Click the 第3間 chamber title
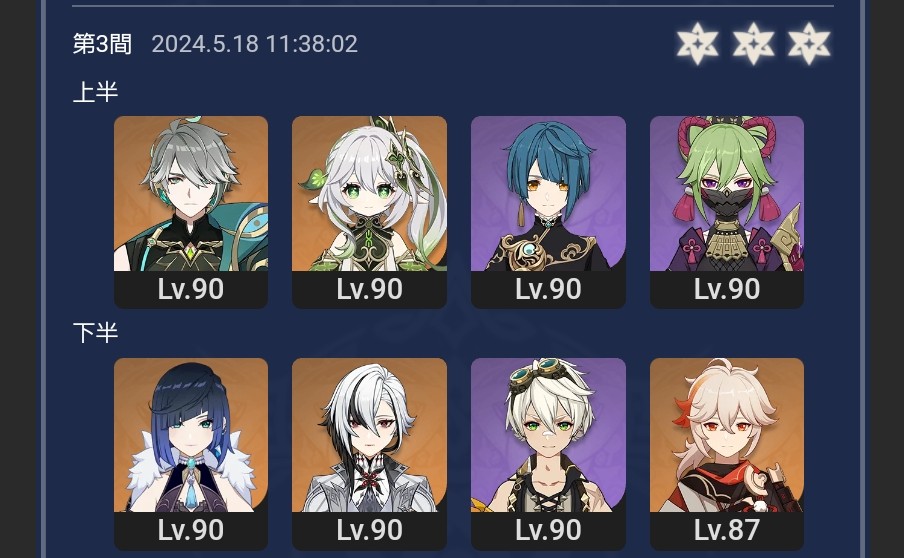The width and height of the screenshot is (904, 558). pyautogui.click(x=103, y=44)
